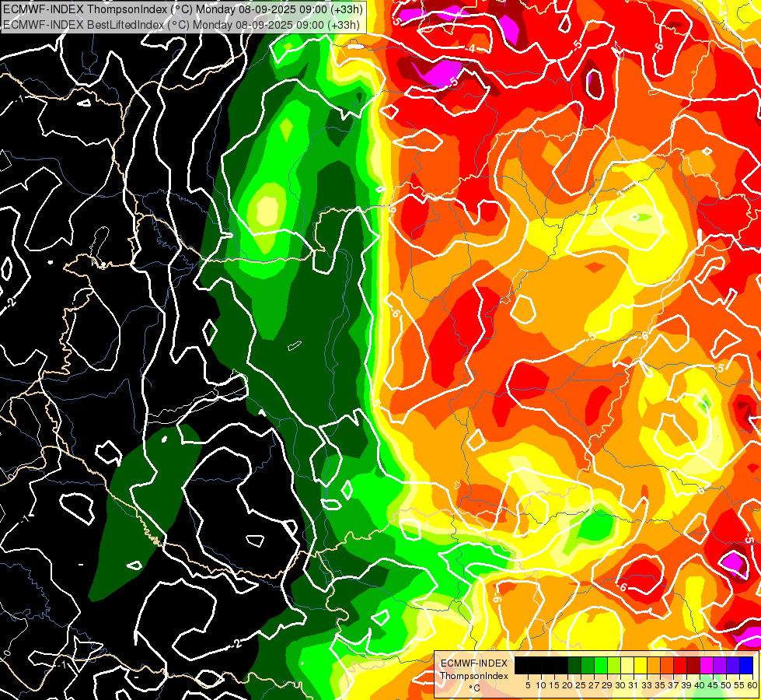The width and height of the screenshot is (761, 700).
Task: Select the violet 50–55 legend swatch
Action: [733, 666]
